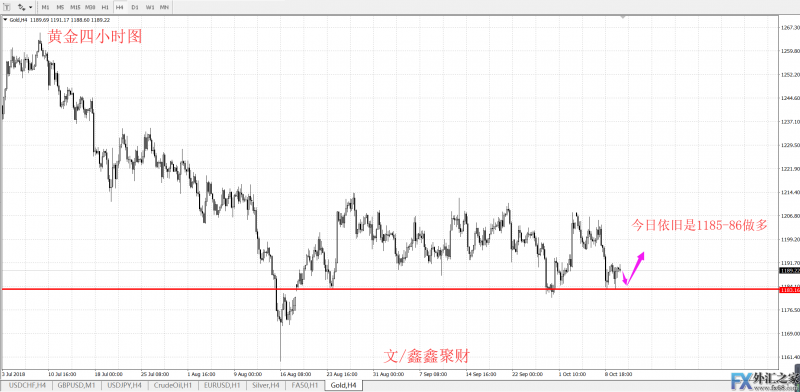
Task: Switch chart to M1 timeframe
Action: pyautogui.click(x=45, y=7)
